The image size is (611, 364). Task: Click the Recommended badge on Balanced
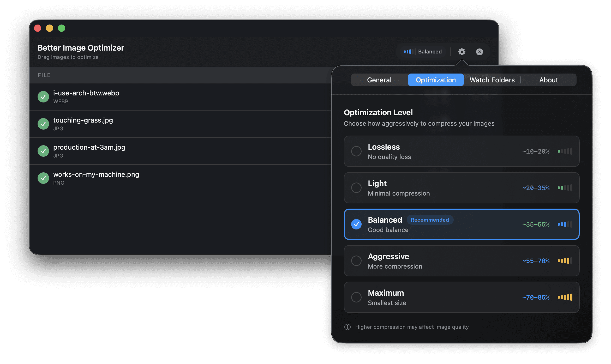tap(430, 220)
